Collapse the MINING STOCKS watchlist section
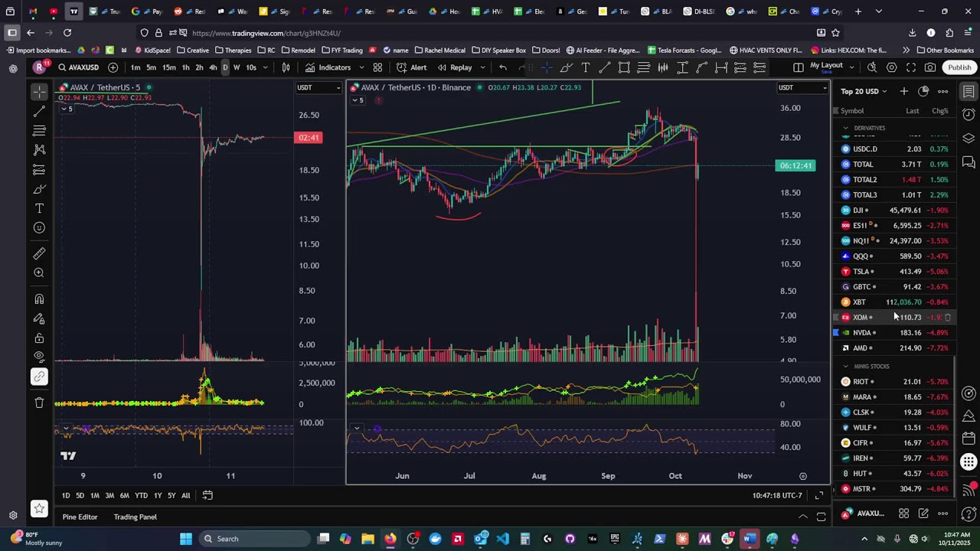The height and width of the screenshot is (551, 980). point(846,366)
